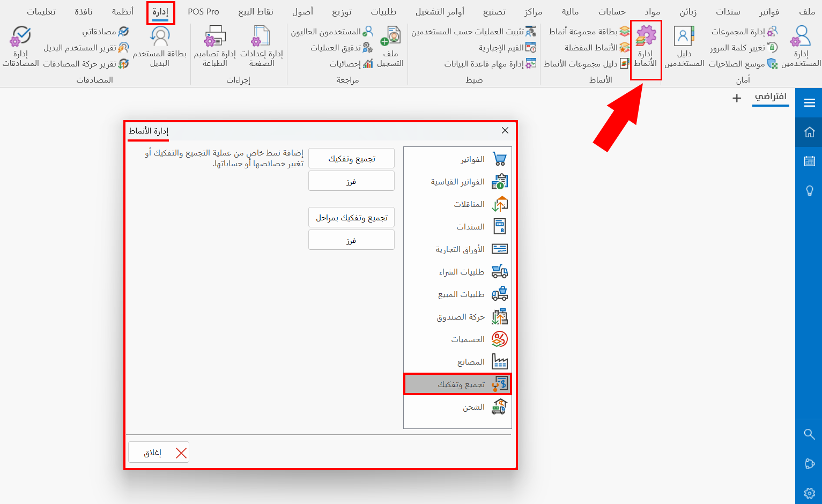The image size is (822, 504).
Task: Open دليل مجموعات الأنماط
Action: point(586,64)
